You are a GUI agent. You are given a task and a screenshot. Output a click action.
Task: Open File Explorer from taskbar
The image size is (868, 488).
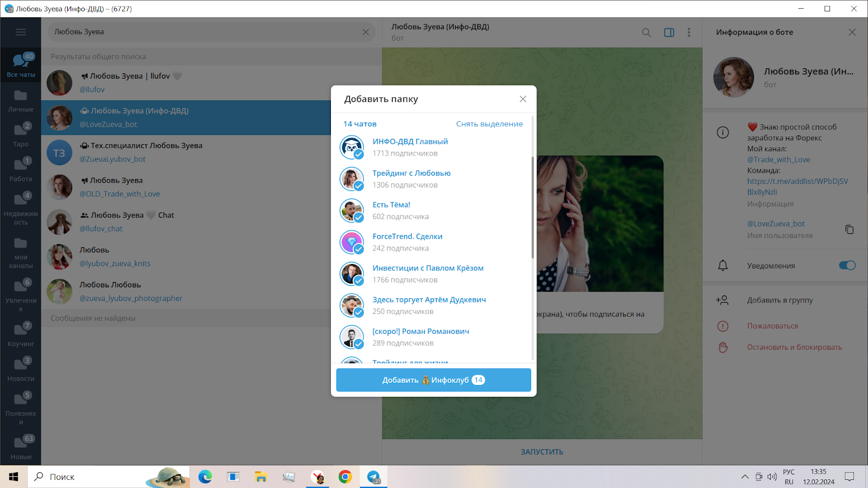pos(261,477)
